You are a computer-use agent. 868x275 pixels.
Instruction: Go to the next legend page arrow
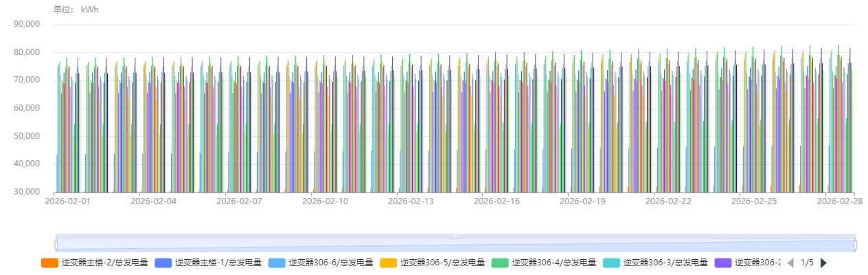(x=824, y=263)
